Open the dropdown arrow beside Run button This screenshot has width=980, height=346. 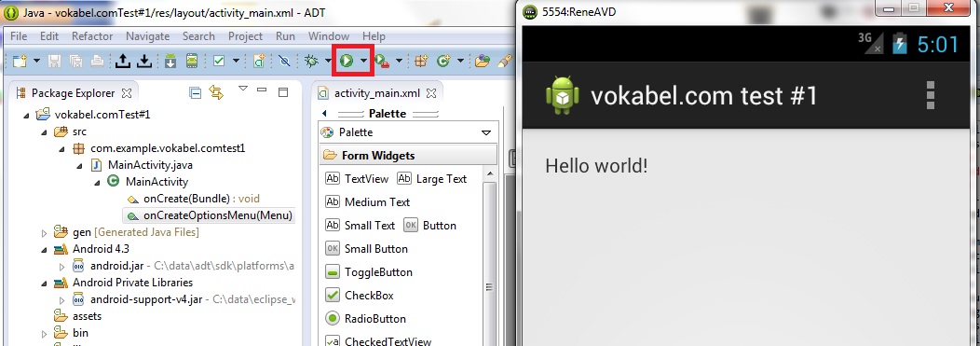click(363, 61)
